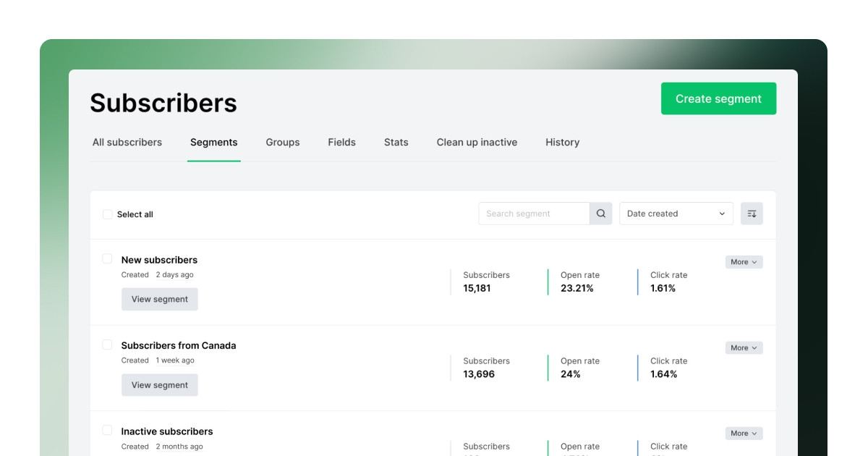
Task: Toggle the Inactive subscribers checkbox
Action: [x=107, y=431]
